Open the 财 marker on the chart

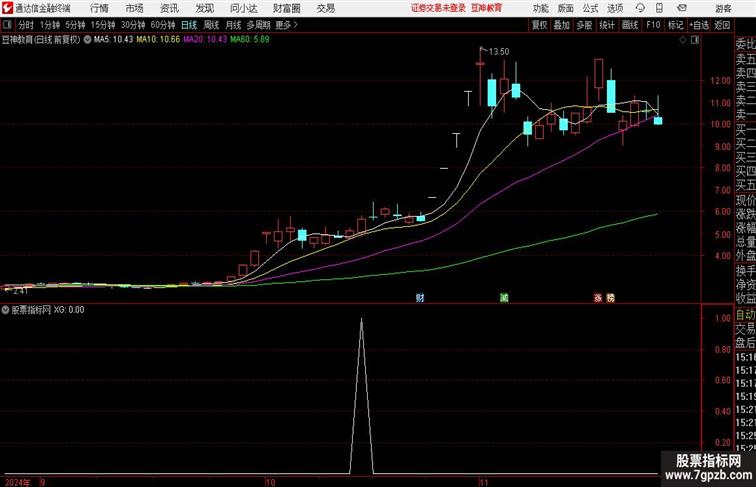(x=420, y=298)
